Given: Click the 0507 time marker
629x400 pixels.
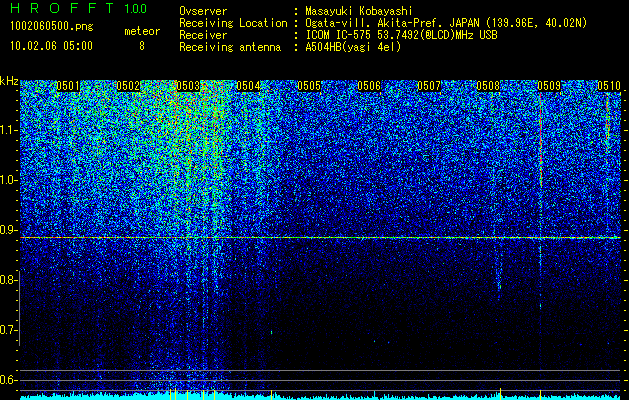Looking at the screenshot, I should (x=429, y=86).
